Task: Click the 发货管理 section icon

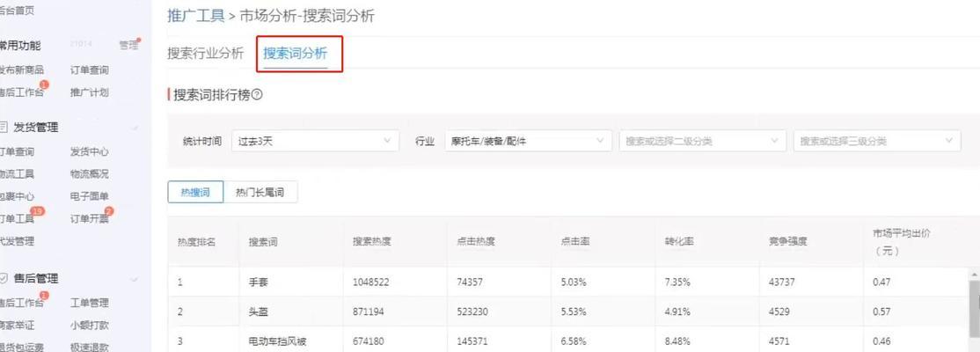Action: point(4,128)
